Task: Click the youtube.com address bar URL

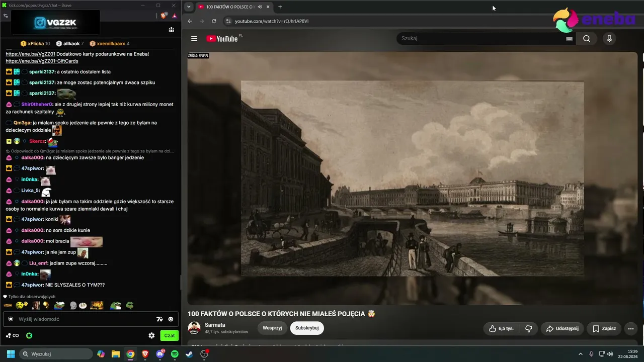Action: coord(272,21)
